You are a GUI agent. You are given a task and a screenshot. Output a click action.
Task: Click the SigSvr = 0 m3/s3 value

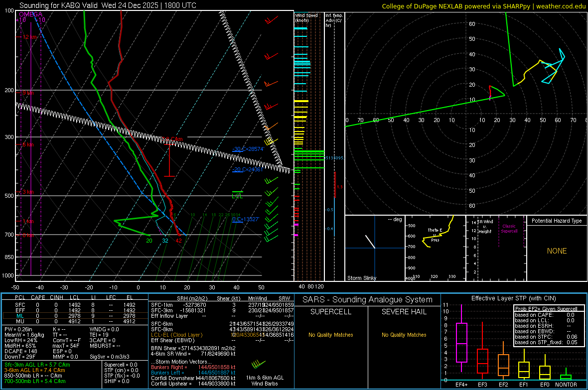coord(110,357)
